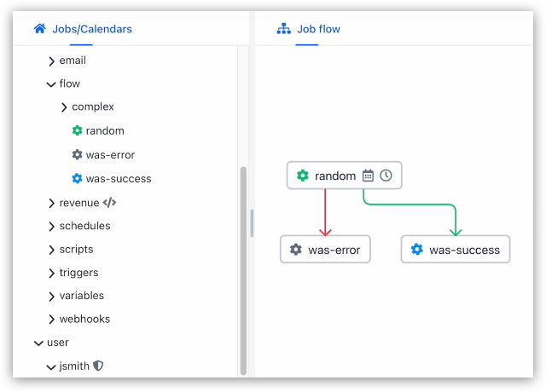The width and height of the screenshot is (546, 392).
Task: Collapse the flow folder
Action: (51, 84)
